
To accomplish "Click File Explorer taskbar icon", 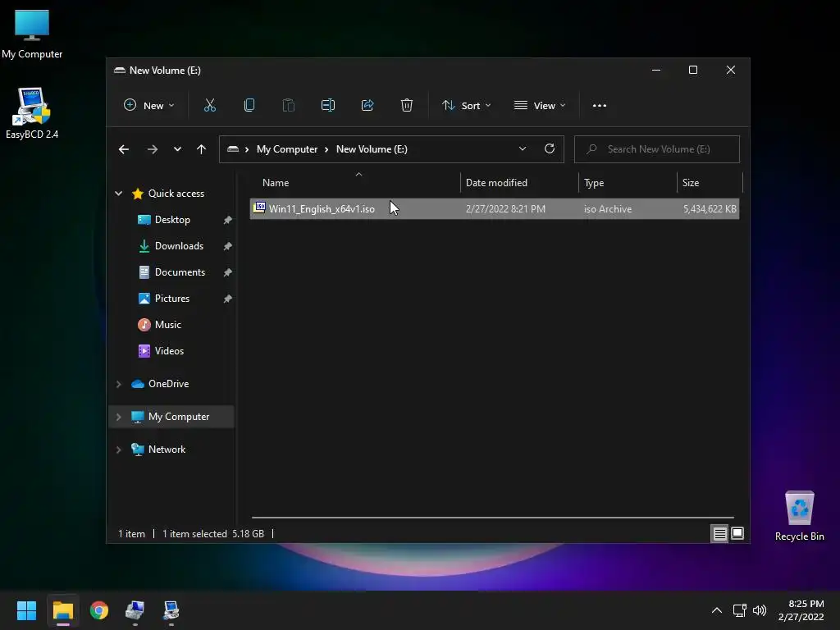I will 62,610.
